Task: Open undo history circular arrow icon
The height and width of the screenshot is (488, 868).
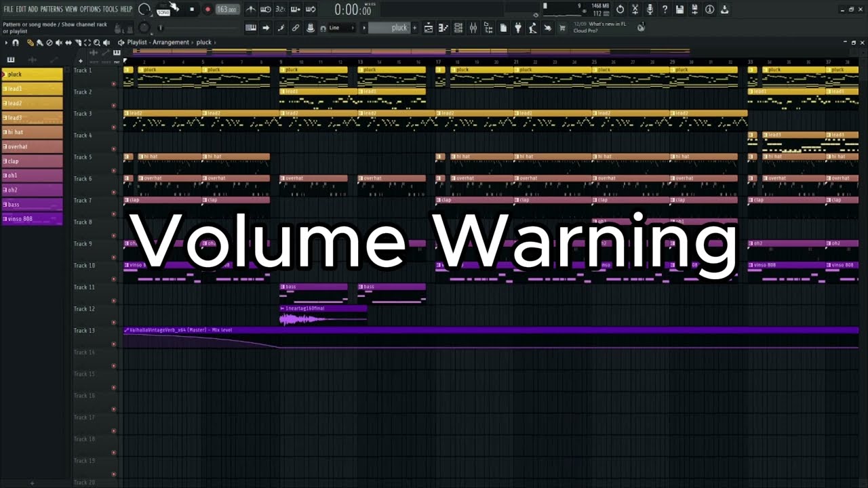Action: coord(620,9)
